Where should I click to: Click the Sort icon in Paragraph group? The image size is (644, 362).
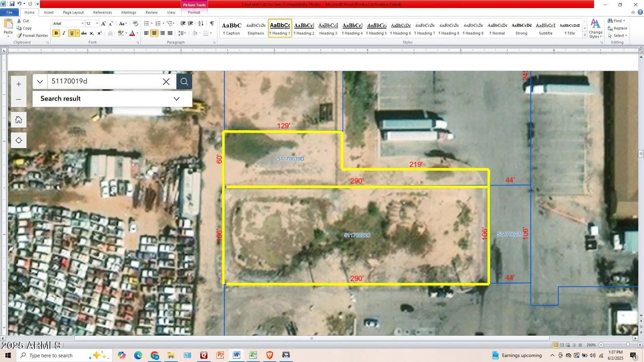[201, 23]
